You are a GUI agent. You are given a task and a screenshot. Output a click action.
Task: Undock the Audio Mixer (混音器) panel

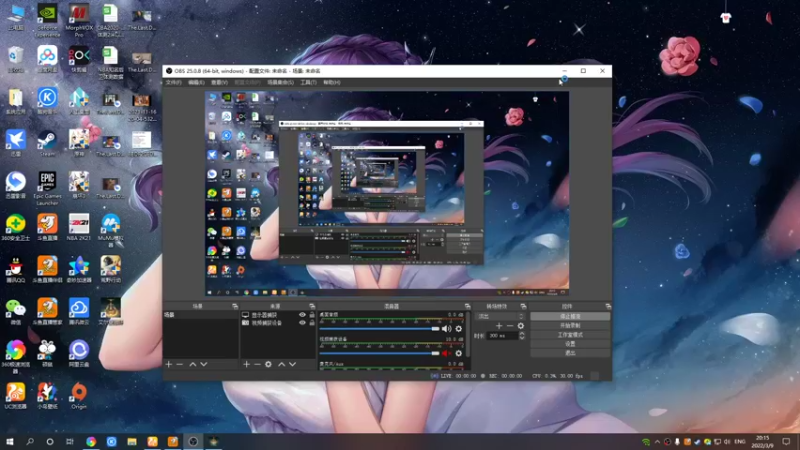click(467, 306)
